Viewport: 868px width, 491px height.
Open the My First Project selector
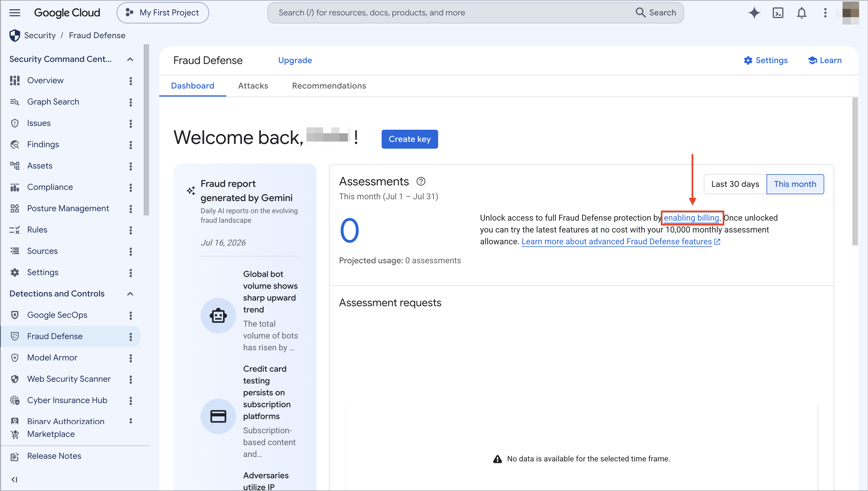pyautogui.click(x=162, y=13)
